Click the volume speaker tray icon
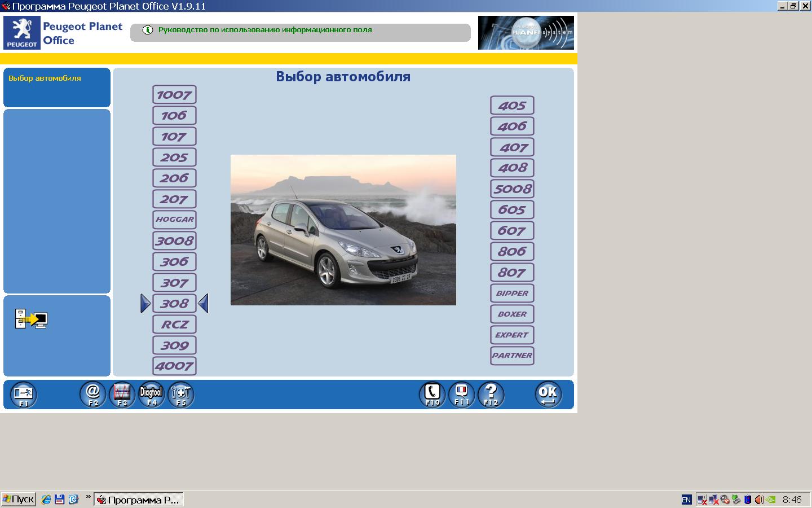Viewport: 812px width, 508px height. [x=759, y=500]
